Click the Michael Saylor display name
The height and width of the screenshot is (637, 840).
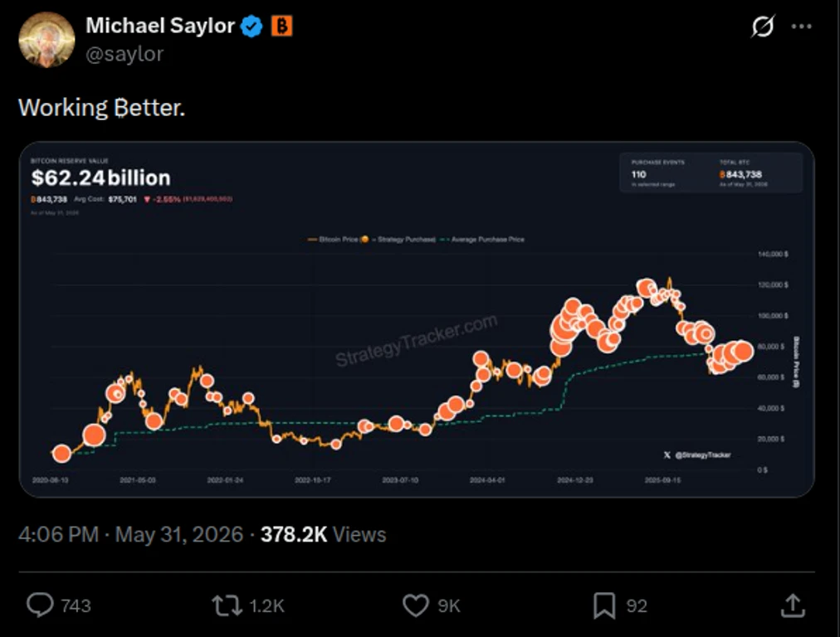160,26
